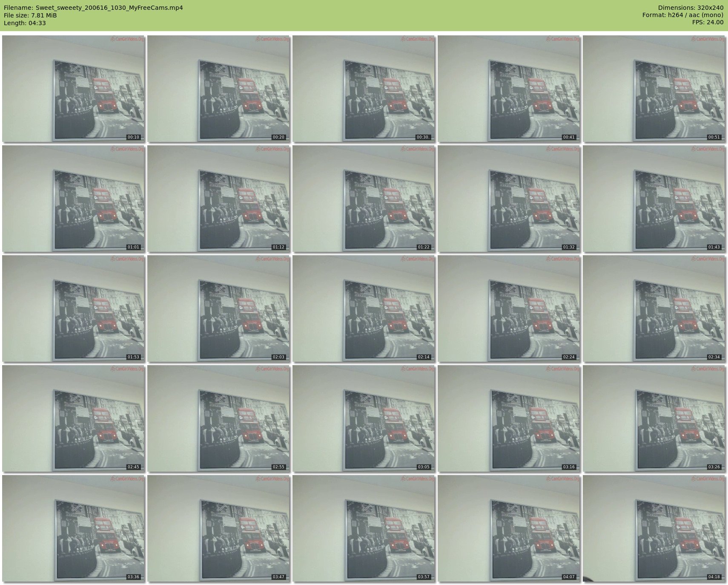
Task: Choose the frame timestamped 03:36
Action: coord(73,528)
